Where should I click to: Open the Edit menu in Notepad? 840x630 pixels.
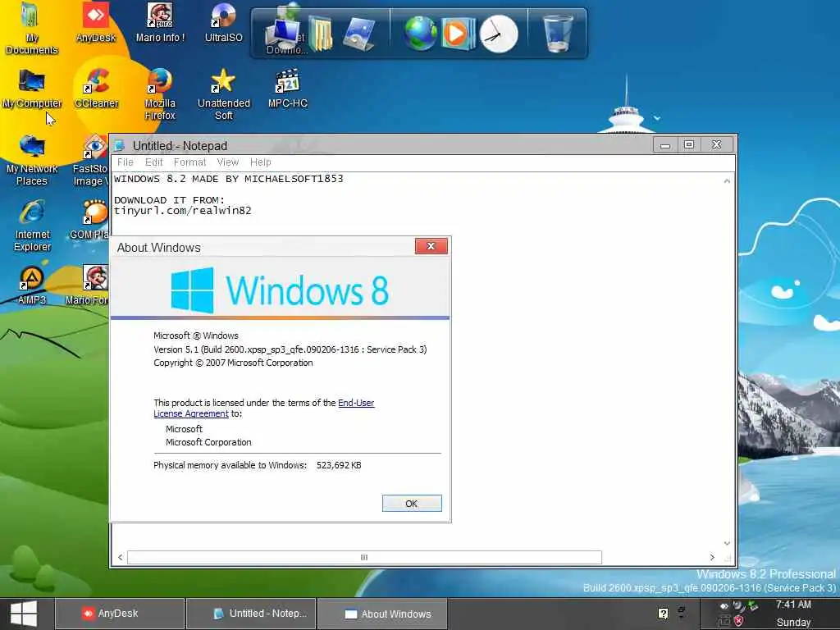153,162
